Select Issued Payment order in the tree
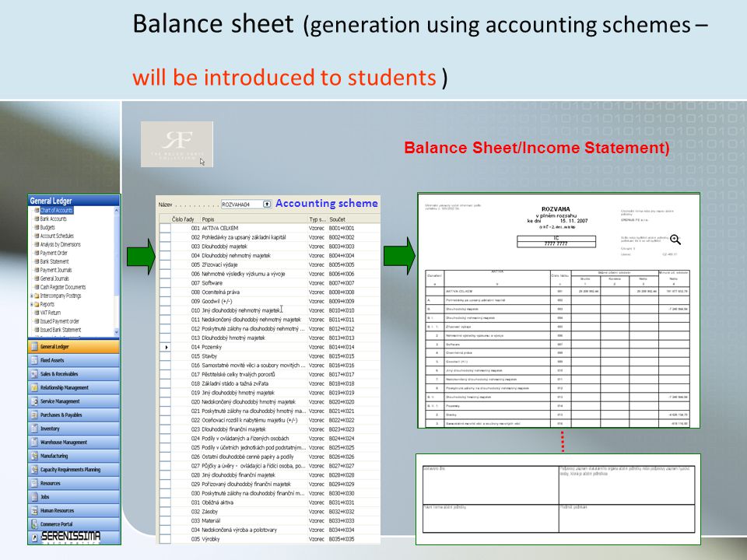 click(x=60, y=321)
